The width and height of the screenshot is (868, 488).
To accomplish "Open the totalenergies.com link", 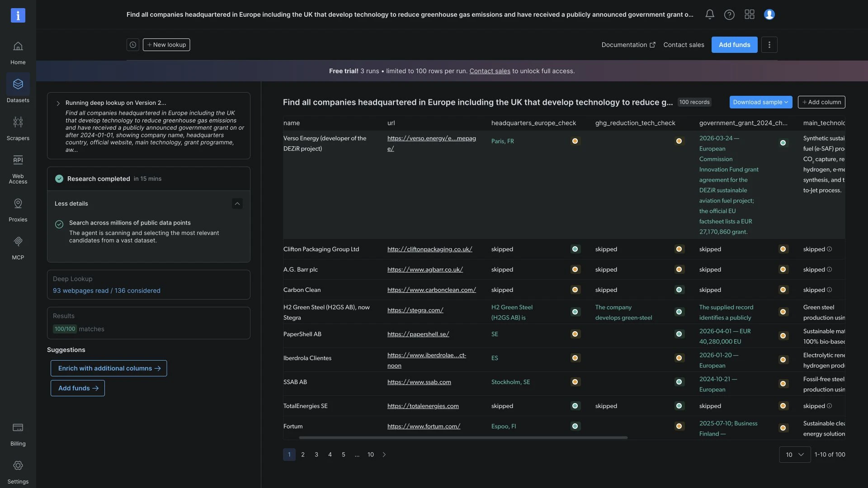I will tap(423, 406).
